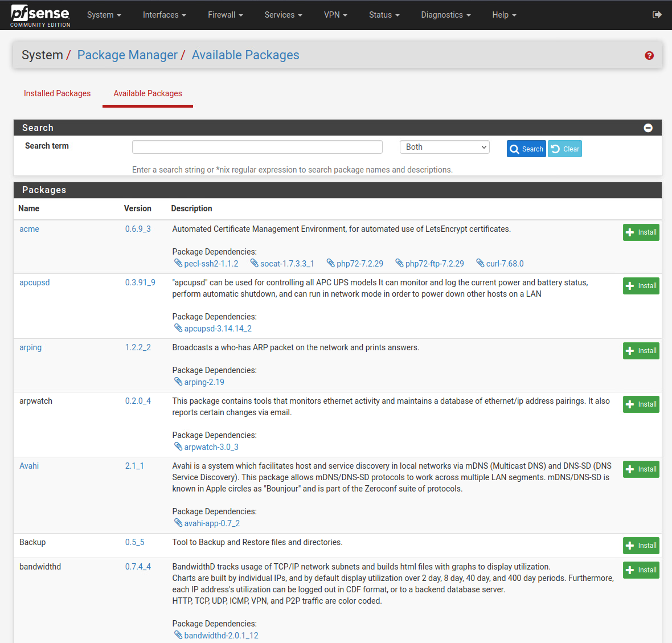
Task: Click the paperclip icon beside avahi-app-0.7_2
Action: point(178,523)
